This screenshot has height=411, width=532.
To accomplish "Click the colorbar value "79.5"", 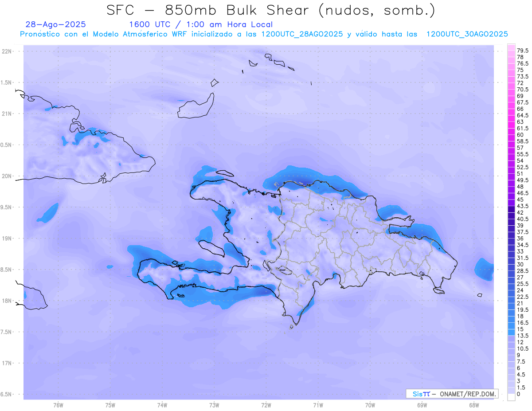I will [523, 51].
